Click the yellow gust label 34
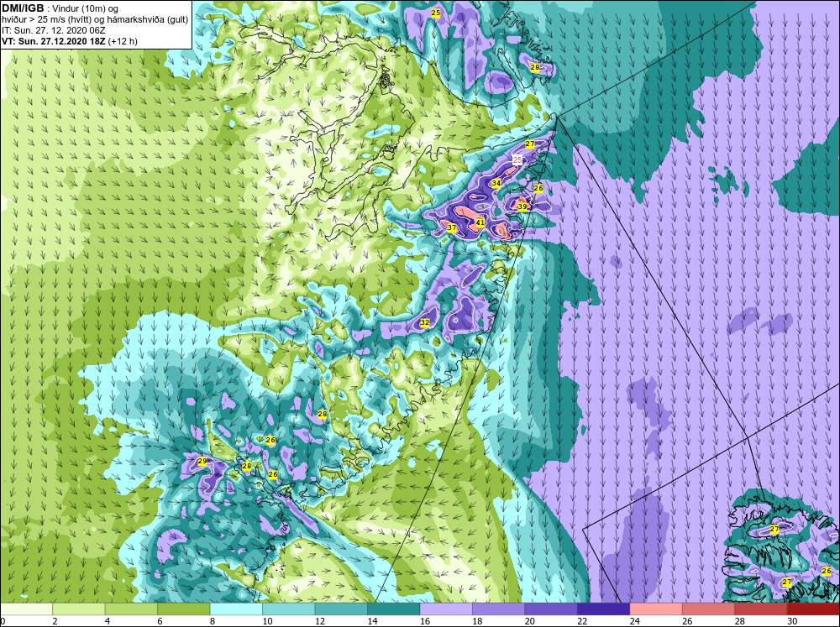The width and height of the screenshot is (840, 627). [496, 183]
